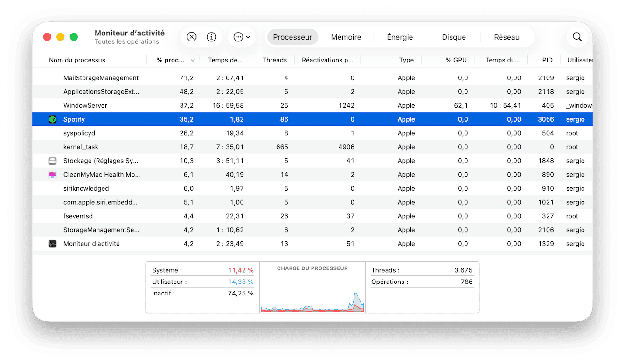
Task: Sort by Nom du processus column header
Action: point(77,60)
